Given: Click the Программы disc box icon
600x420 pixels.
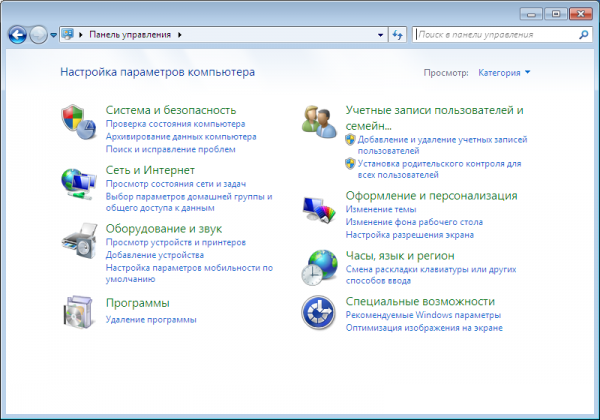Looking at the screenshot, I should 78,312.
